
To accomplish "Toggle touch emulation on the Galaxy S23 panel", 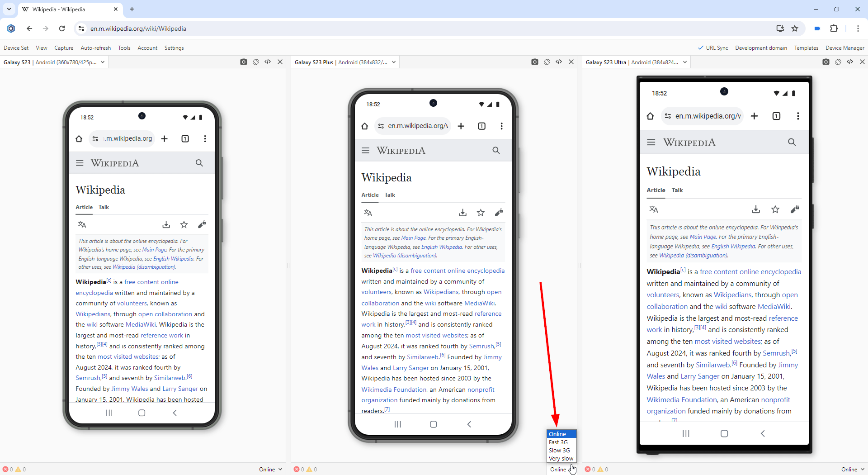I will click(x=256, y=62).
